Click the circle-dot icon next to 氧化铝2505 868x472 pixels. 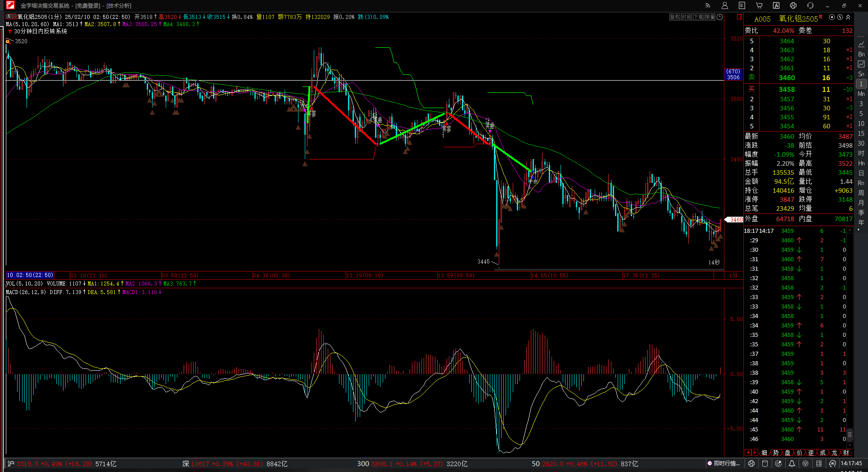tap(832, 17)
